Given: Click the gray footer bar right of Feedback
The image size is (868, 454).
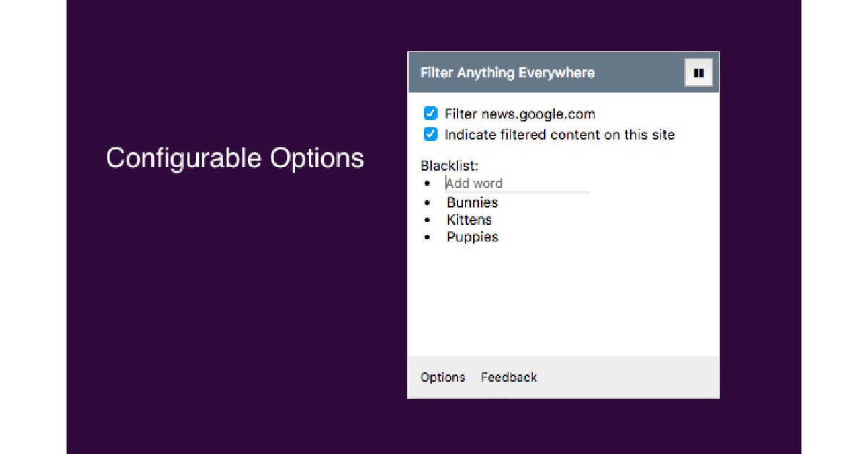Looking at the screenshot, I should coord(629,377).
